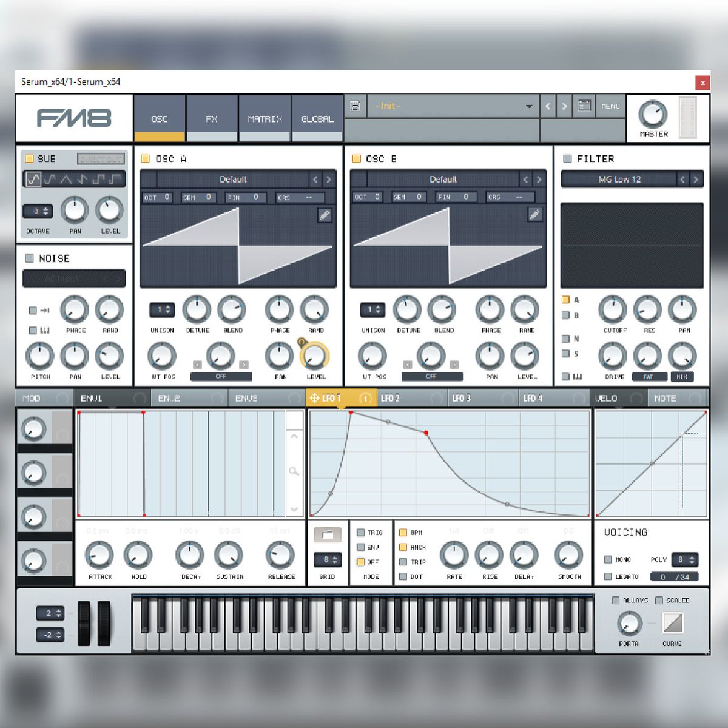Open the MG Low 12 filter type menu
The width and height of the screenshot is (728, 728).
(619, 180)
